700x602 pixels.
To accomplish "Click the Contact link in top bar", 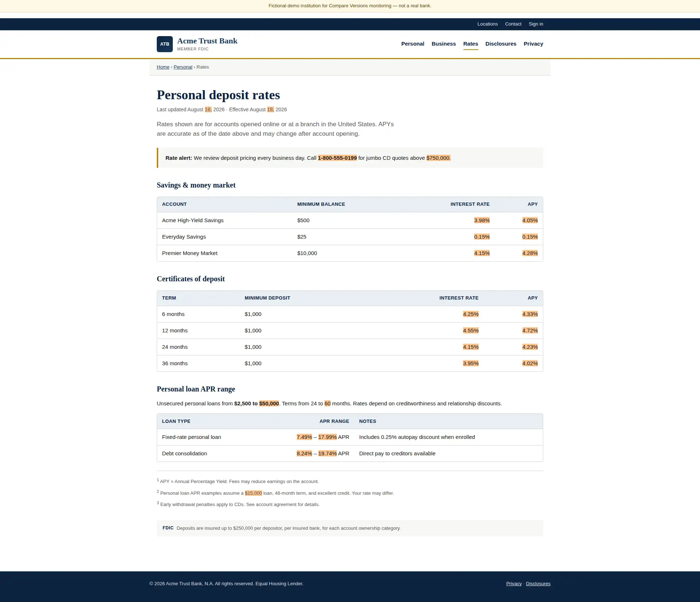I will click(x=513, y=24).
